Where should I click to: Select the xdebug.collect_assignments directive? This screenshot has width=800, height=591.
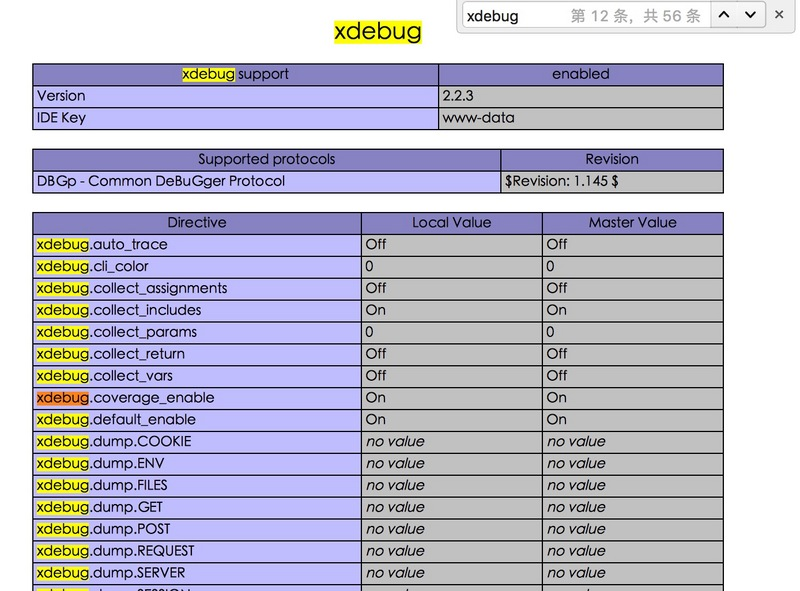click(x=197, y=289)
